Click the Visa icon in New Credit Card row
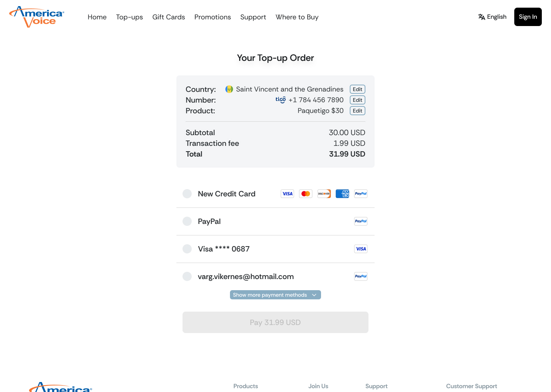Screen dimensions: 551x392 (x=287, y=194)
